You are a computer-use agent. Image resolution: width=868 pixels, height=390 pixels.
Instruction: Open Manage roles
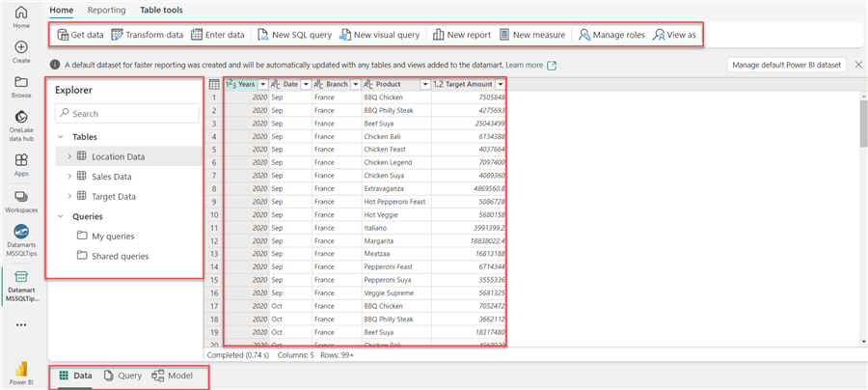coord(583,35)
